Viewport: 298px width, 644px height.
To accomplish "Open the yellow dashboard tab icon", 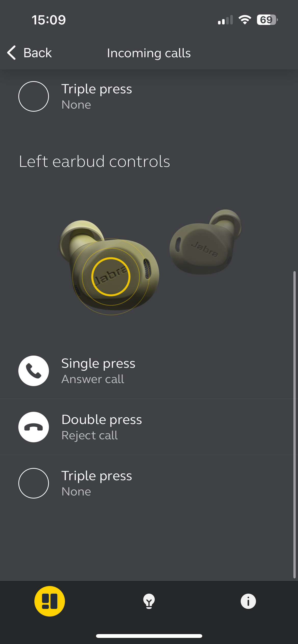I will 50,601.
